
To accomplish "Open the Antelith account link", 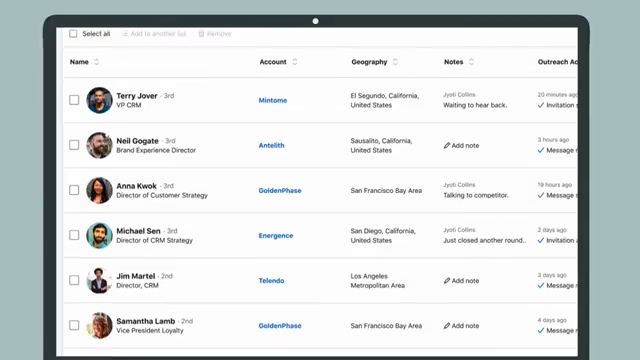I will tap(271, 145).
